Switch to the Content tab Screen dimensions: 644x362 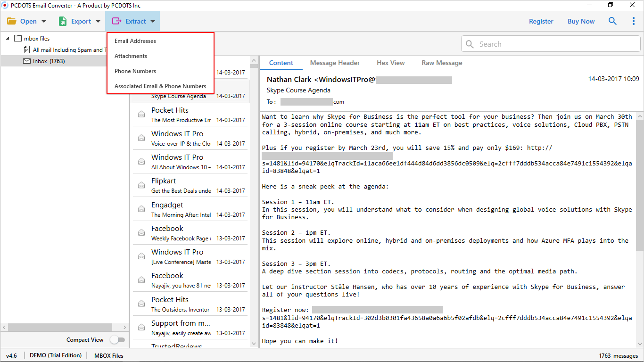point(281,63)
